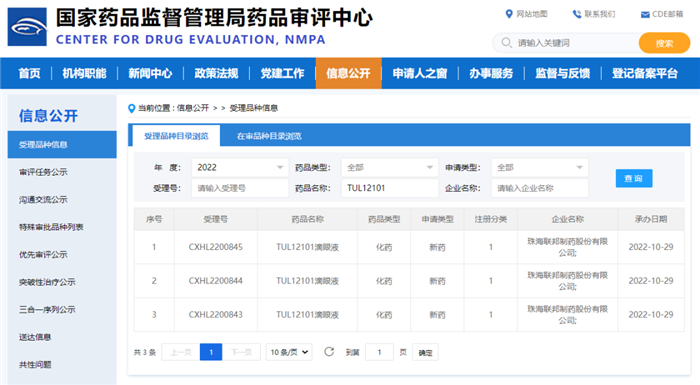Open 办事服务 navigation item
Viewport: 700px width, 385px height.
(x=491, y=73)
